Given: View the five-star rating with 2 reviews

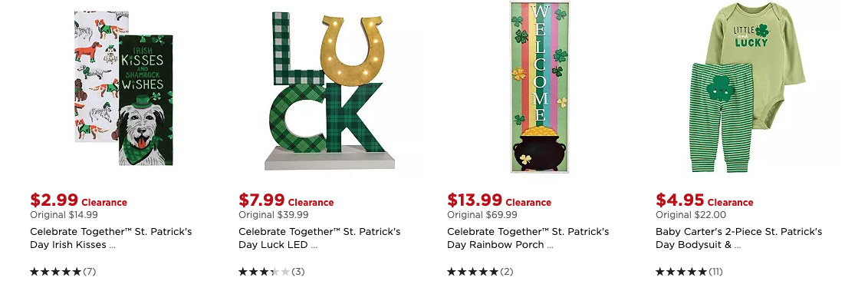Looking at the screenshot, I should 480,272.
